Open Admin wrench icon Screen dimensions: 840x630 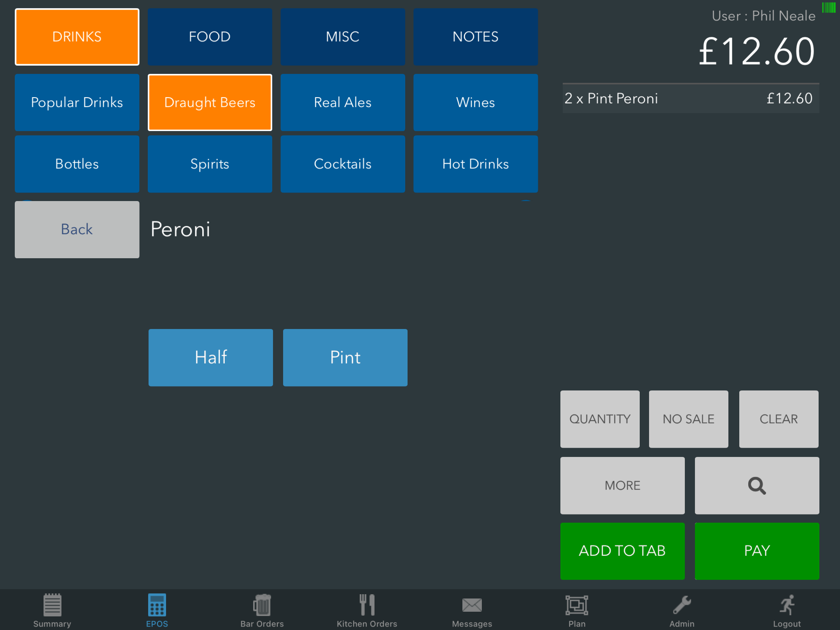pos(682,605)
